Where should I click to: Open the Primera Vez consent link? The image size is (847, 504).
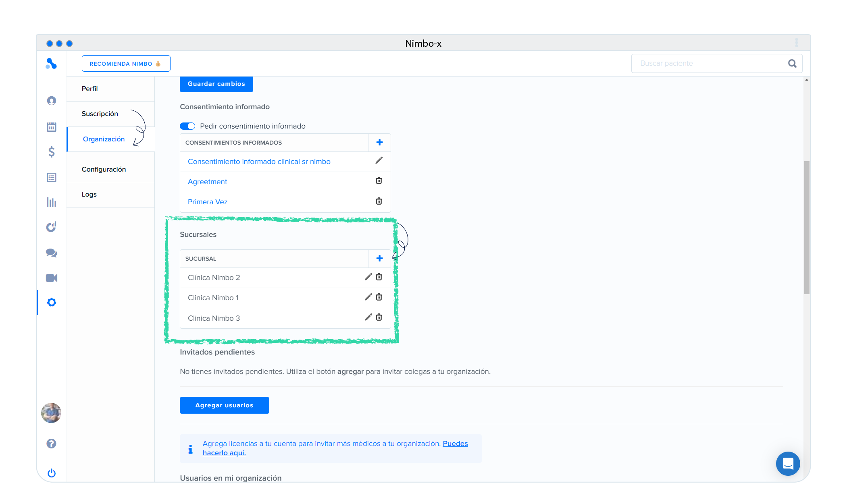208,202
